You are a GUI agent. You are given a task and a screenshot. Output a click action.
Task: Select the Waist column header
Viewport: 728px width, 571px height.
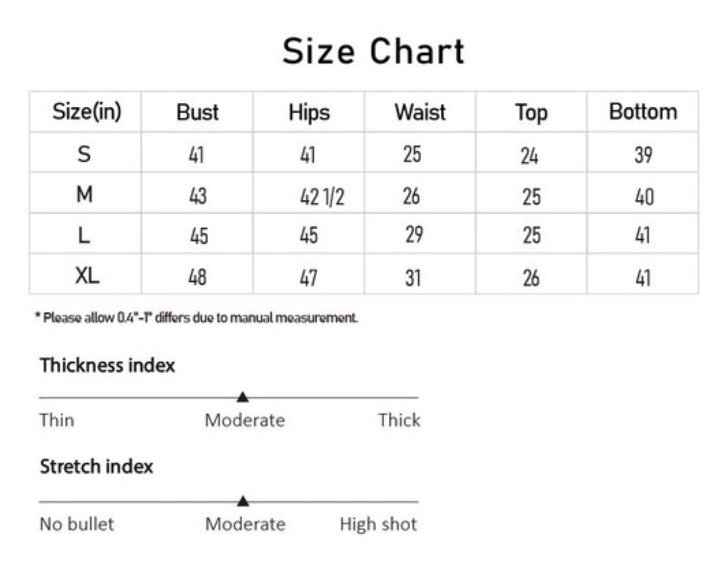pos(420,112)
